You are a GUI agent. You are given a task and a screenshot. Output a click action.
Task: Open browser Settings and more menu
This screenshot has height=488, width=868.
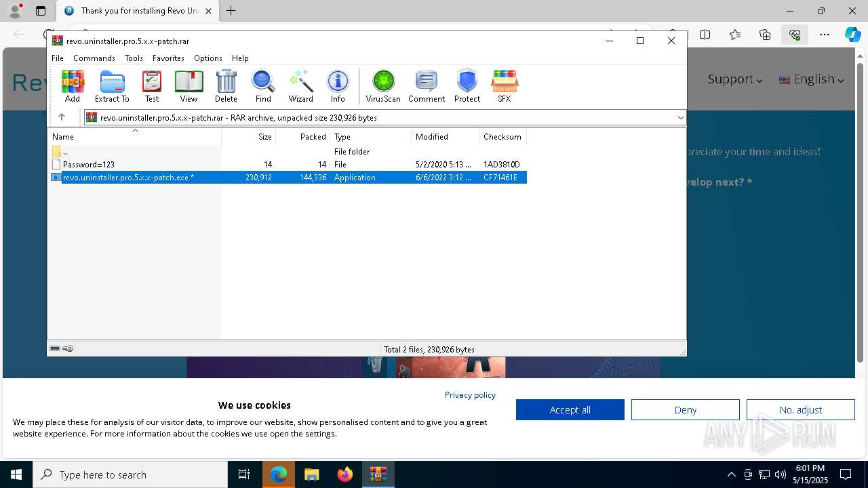click(825, 35)
